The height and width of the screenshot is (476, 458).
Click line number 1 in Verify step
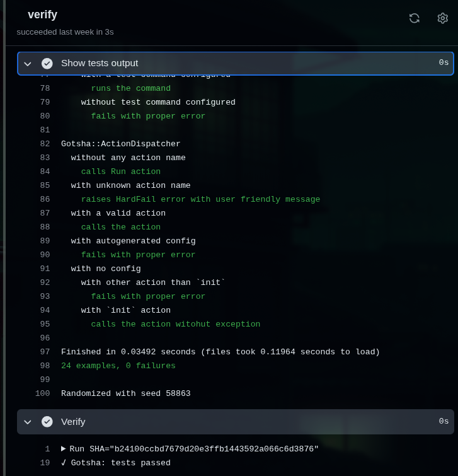(x=47, y=449)
